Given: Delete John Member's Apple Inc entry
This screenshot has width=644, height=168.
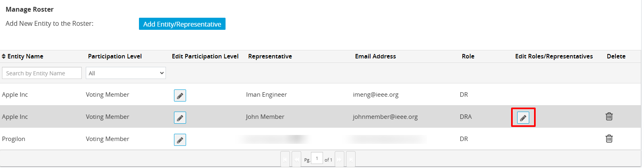Looking at the screenshot, I should point(609,116).
